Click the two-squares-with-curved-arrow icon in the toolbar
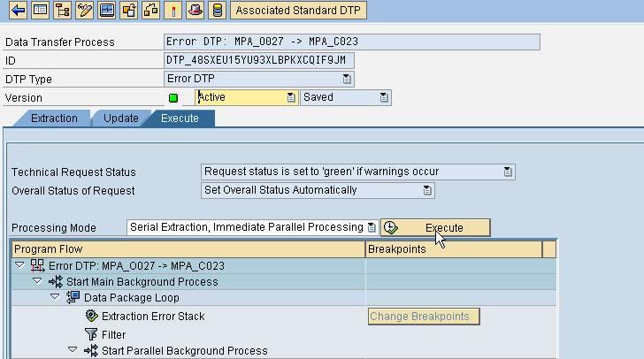644x359 pixels. tap(129, 11)
